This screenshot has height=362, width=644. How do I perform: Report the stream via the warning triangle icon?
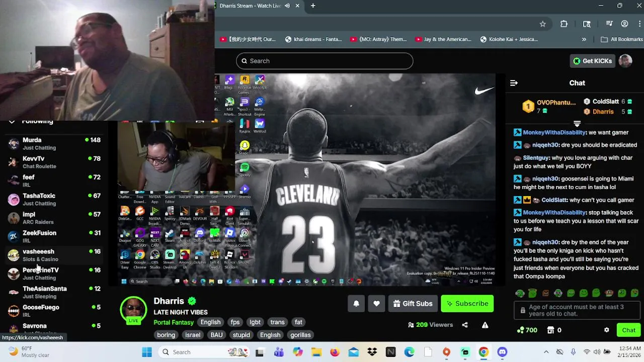click(485, 325)
